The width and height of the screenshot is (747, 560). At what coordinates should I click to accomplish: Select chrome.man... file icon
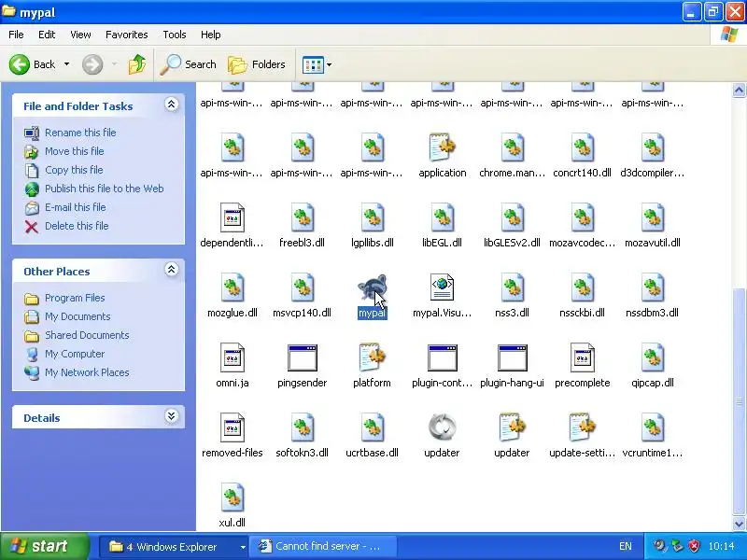[512, 147]
